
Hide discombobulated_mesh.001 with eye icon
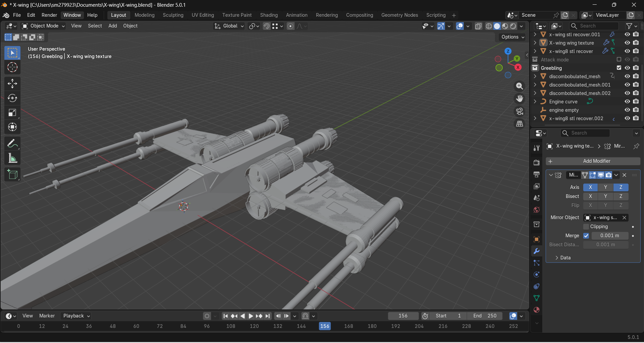tap(627, 85)
